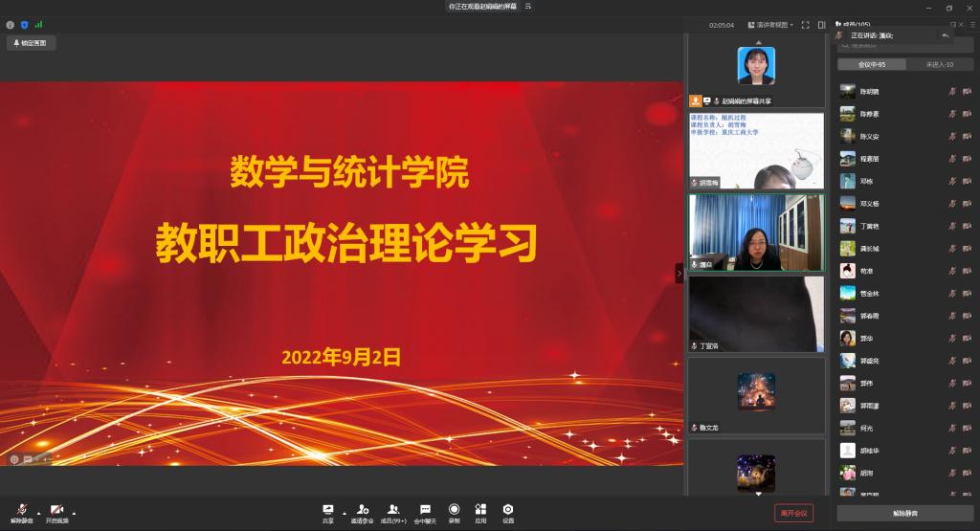
Task: Toggle the 锁定画面 pin button
Action: click(x=32, y=43)
